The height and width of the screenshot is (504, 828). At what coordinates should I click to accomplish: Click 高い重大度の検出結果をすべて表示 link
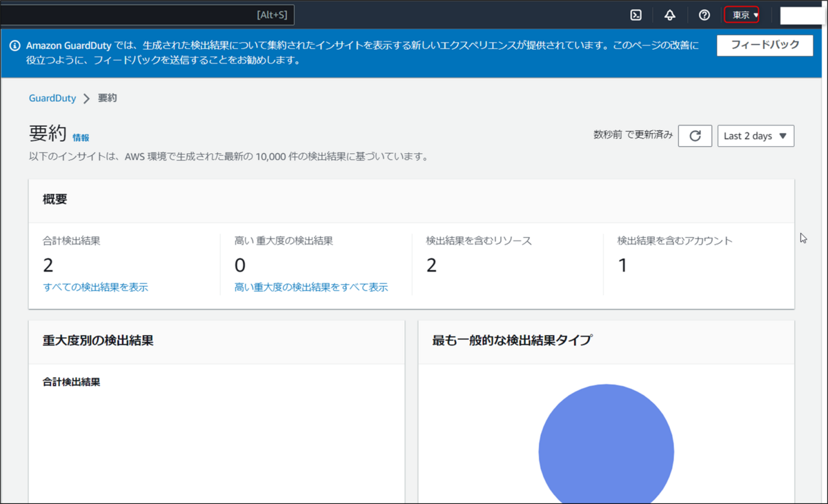pos(310,287)
